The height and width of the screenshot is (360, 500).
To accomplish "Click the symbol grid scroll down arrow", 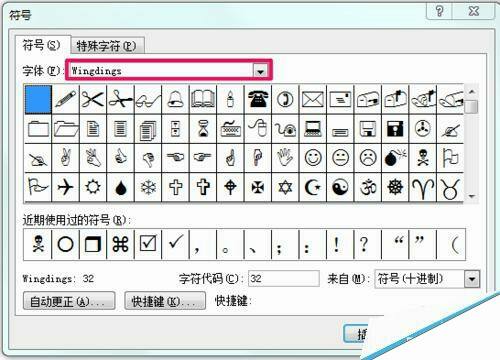I will (472, 196).
